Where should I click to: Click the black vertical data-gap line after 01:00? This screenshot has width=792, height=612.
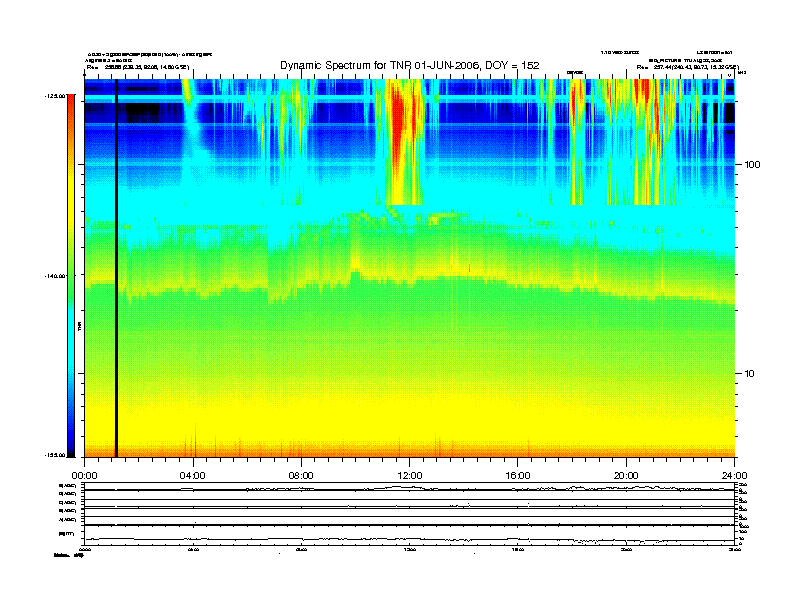tap(116, 268)
